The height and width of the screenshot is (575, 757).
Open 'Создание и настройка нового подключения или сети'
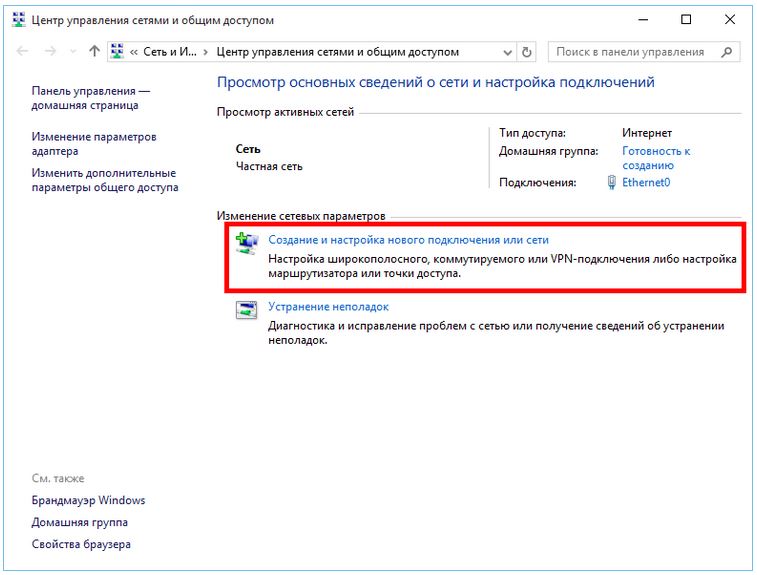click(x=408, y=240)
